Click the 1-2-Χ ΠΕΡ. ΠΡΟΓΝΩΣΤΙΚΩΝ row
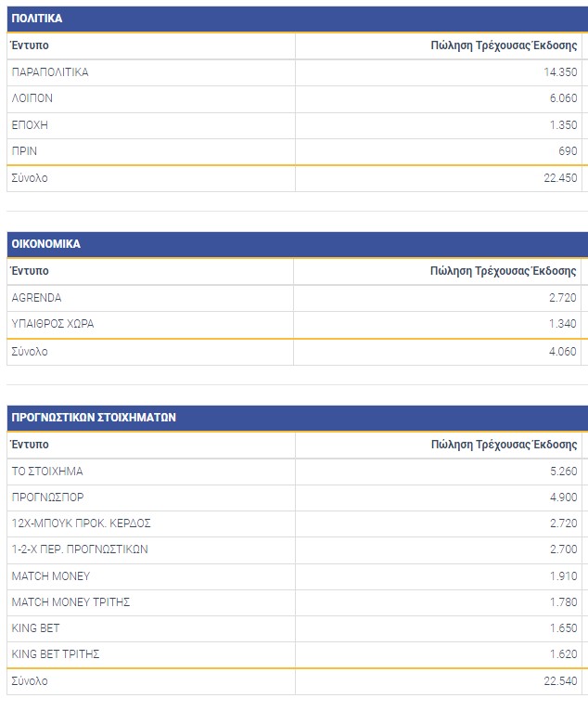588x711 pixels. point(80,549)
